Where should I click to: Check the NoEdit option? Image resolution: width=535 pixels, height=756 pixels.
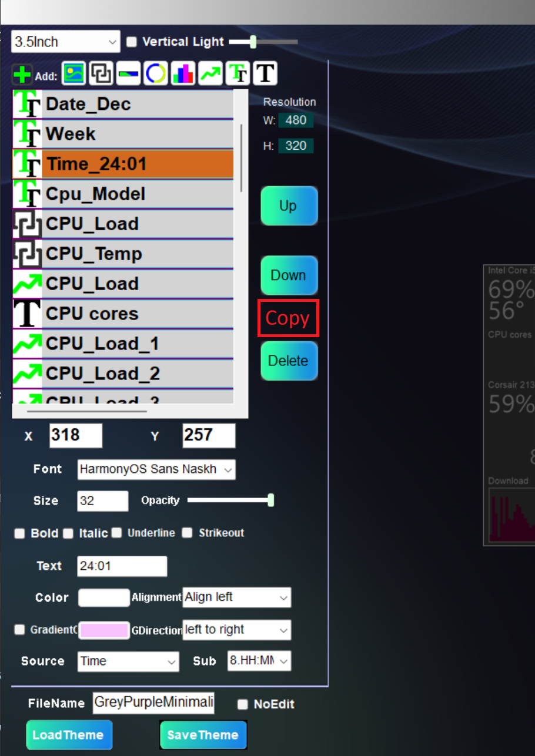click(243, 704)
